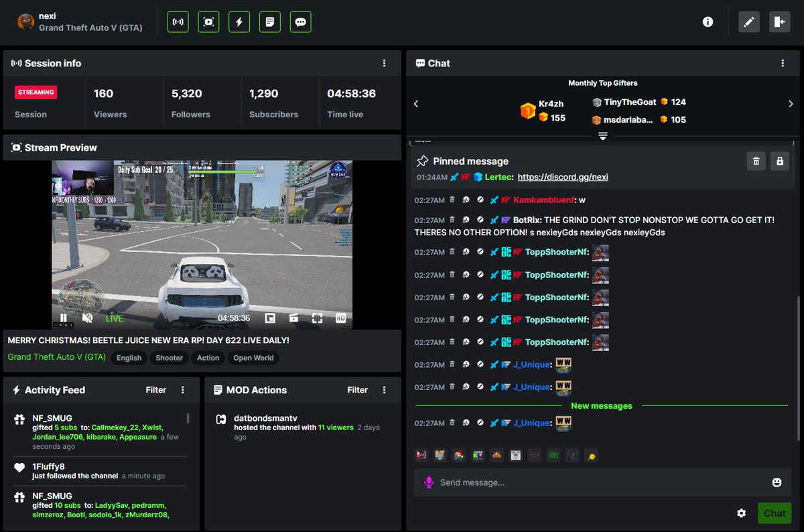The height and width of the screenshot is (532, 804).
Task: Click the ban icon on Kamkambluenf's message
Action: (x=480, y=200)
